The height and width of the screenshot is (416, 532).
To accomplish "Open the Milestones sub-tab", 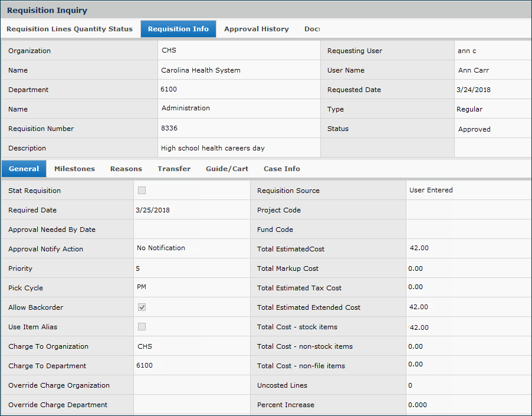I will click(x=74, y=169).
